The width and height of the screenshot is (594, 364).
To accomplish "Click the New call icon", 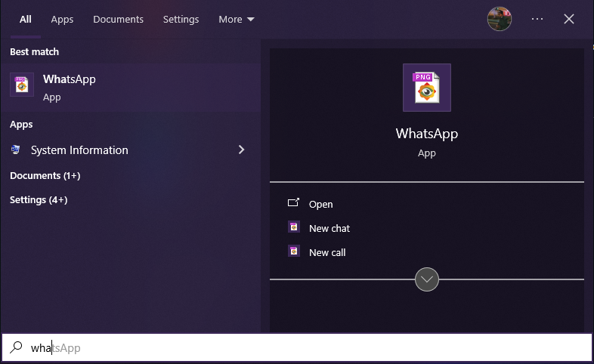I will [293, 251].
